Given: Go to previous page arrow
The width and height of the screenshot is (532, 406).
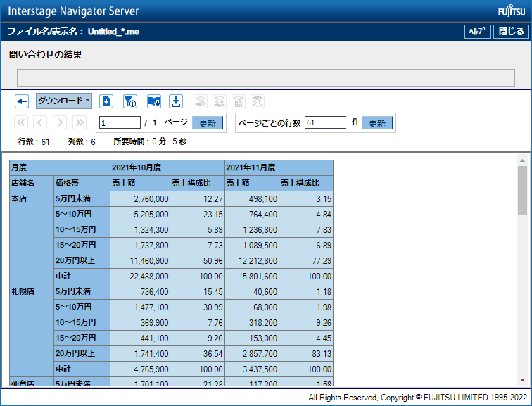Looking at the screenshot, I should (x=40, y=122).
